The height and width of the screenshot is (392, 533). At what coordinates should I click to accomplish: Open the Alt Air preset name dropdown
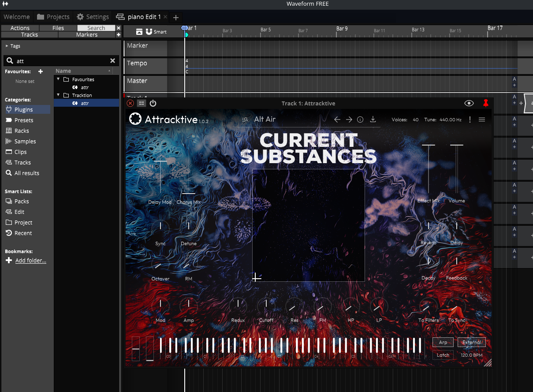(265, 119)
